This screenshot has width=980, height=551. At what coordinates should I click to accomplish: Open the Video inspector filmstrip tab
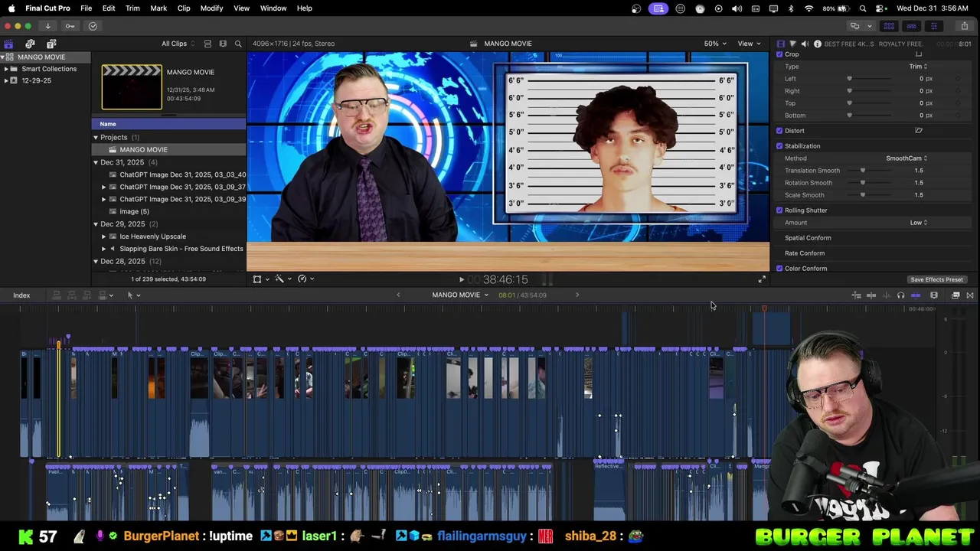(x=780, y=44)
